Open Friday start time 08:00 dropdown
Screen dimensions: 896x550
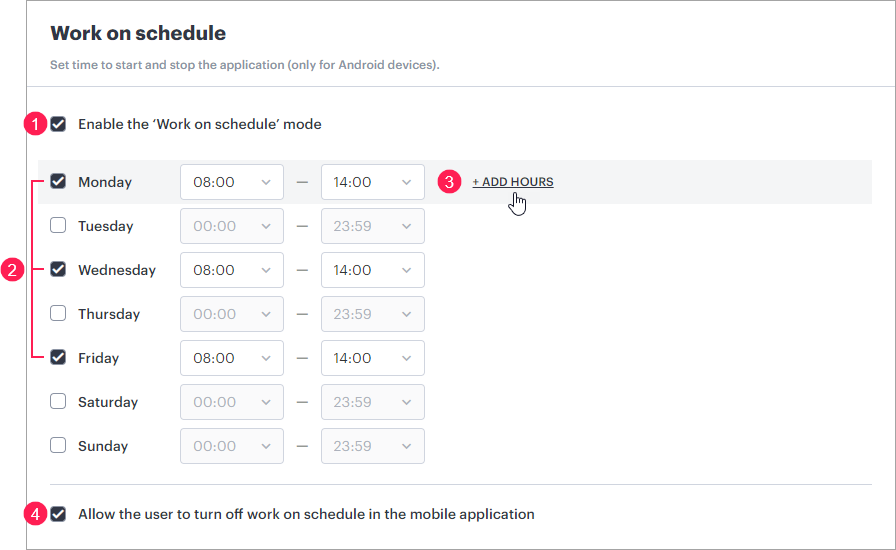tap(232, 358)
